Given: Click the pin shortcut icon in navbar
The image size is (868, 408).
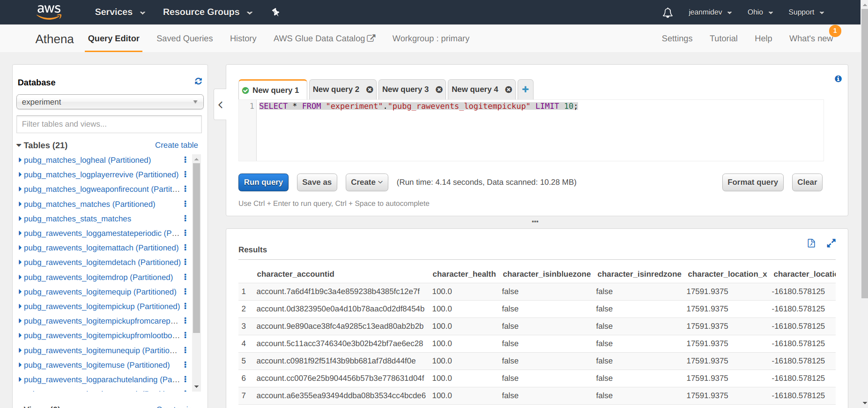Looking at the screenshot, I should (x=275, y=12).
